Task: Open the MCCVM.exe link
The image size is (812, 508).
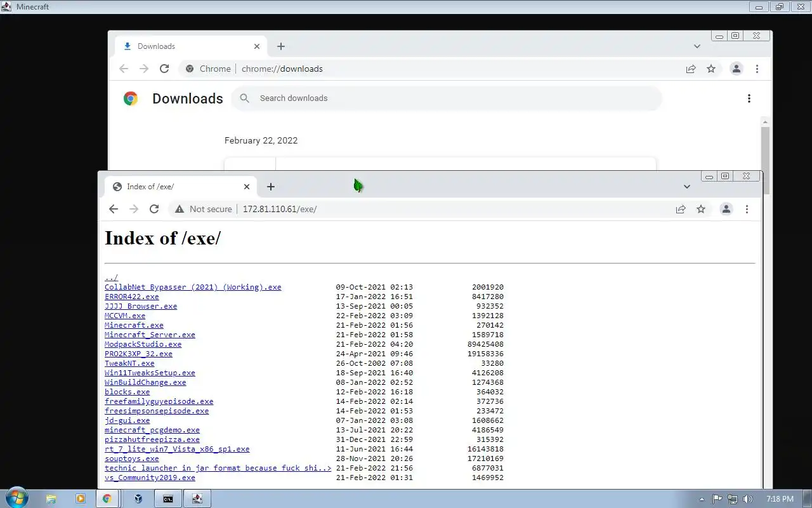Action: tap(125, 316)
